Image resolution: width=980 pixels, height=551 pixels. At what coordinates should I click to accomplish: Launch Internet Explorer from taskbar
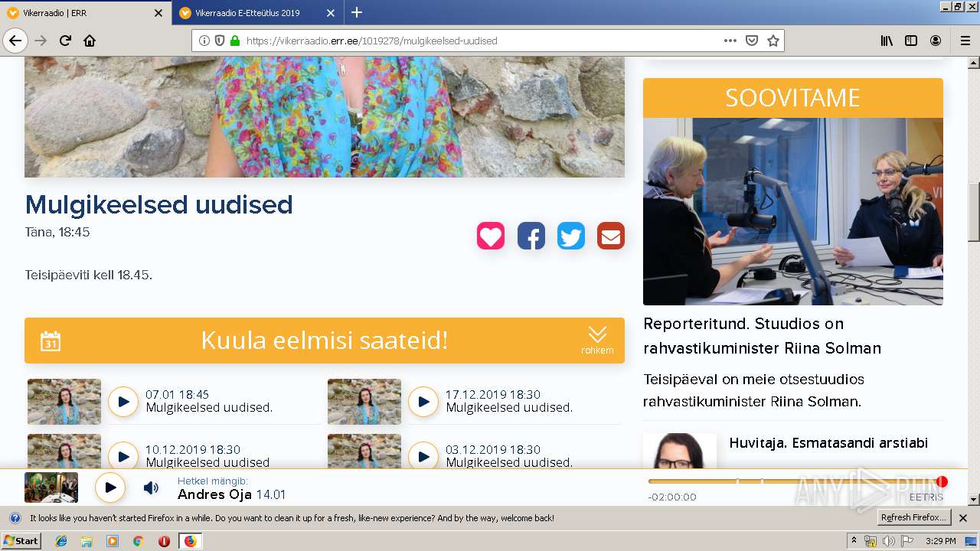[61, 541]
